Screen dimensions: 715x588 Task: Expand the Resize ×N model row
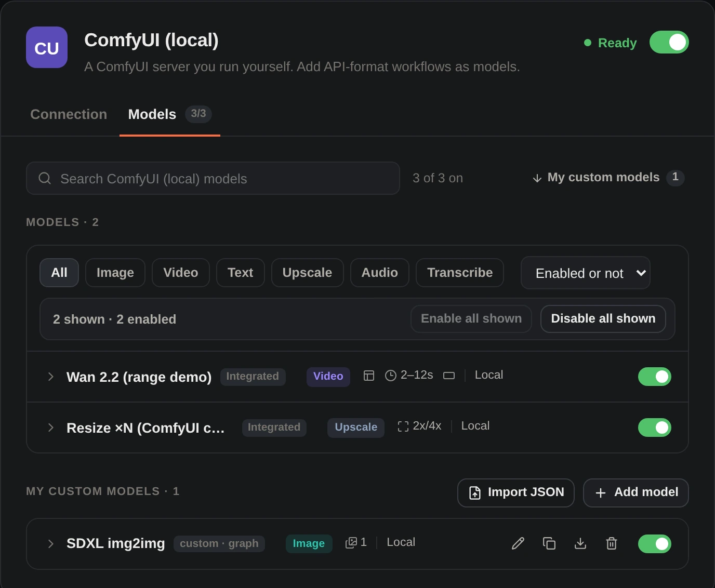(51, 427)
